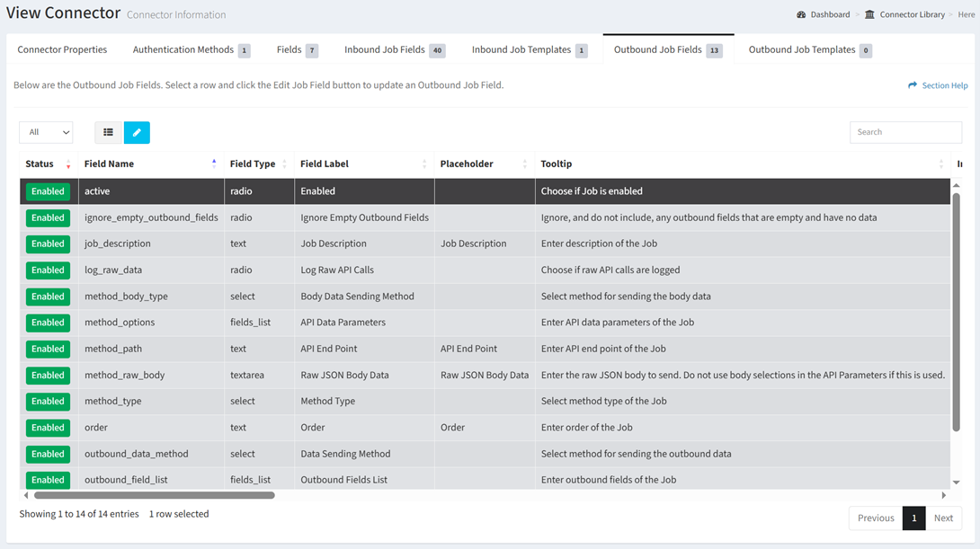The width and height of the screenshot is (980, 549).
Task: Click the Connector Library building icon
Action: click(869, 14)
